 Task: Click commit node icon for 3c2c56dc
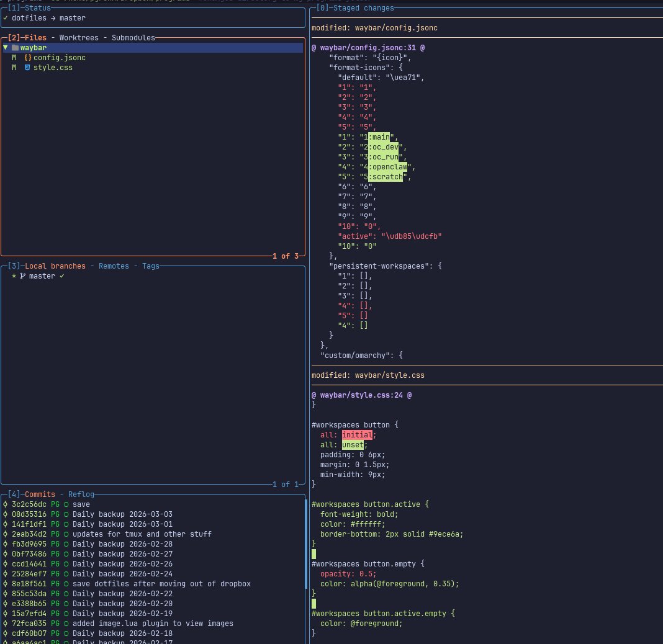[x=6, y=504]
